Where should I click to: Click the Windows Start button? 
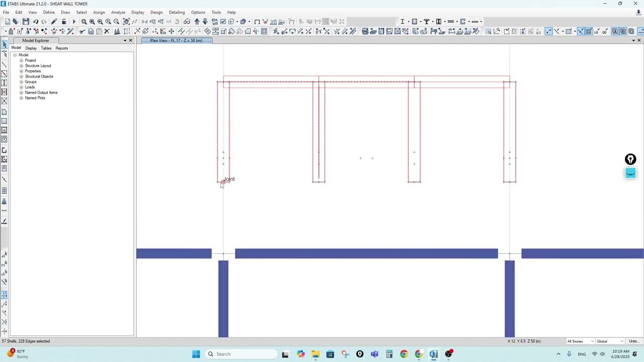point(196,354)
